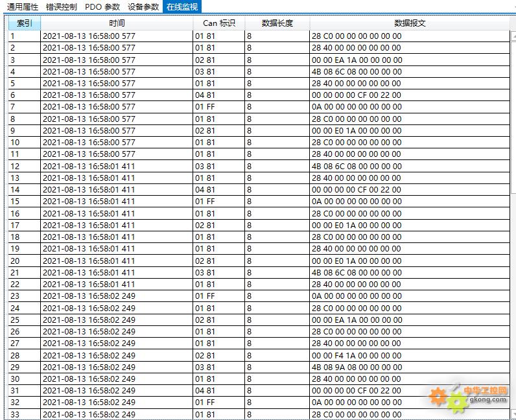
Task: Click the data length cell in row 20
Action: pyautogui.click(x=277, y=261)
